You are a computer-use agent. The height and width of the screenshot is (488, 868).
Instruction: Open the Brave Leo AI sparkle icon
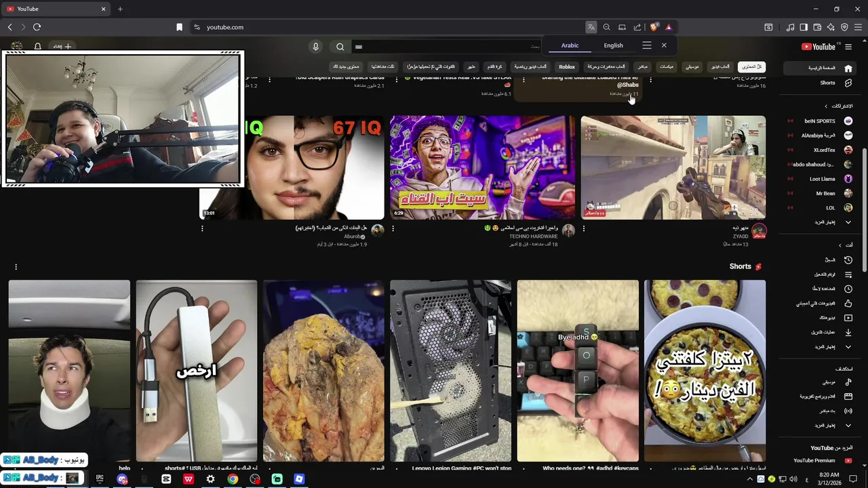click(x=831, y=27)
